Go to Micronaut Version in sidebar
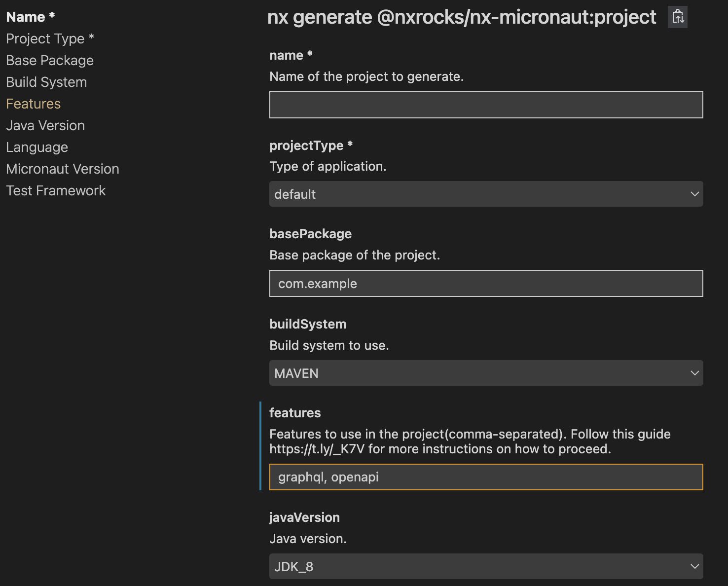The image size is (728, 586). point(63,169)
